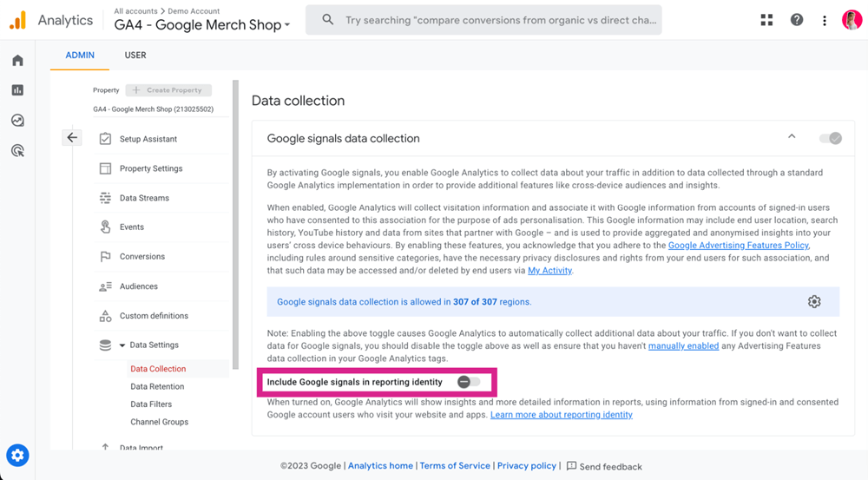This screenshot has width=868, height=480.
Task: Click the Create Property button
Action: [168, 89]
